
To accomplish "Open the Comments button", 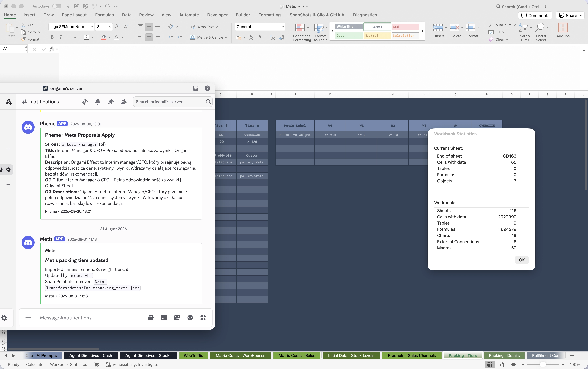I will [x=535, y=15].
